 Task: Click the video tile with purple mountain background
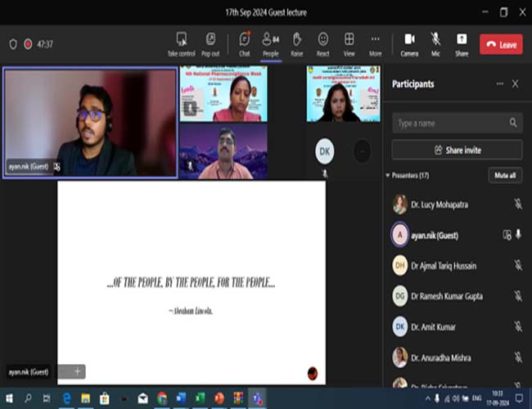(x=223, y=151)
